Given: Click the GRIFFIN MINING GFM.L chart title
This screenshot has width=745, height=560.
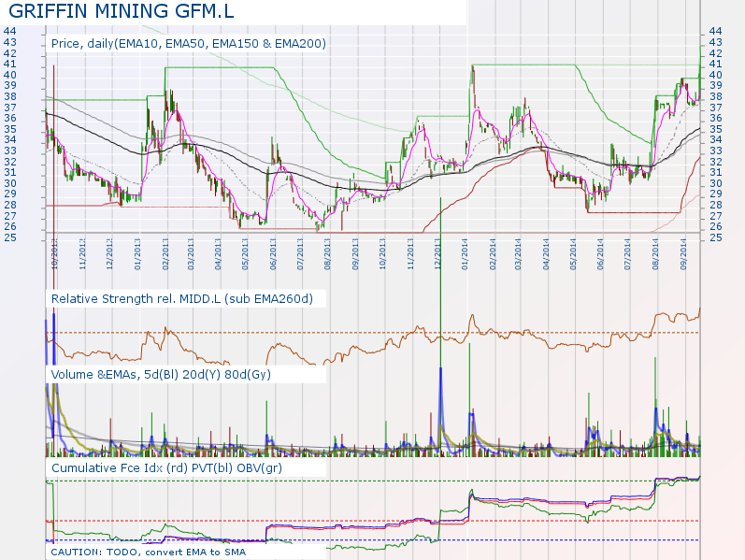Looking at the screenshot, I should [x=122, y=11].
